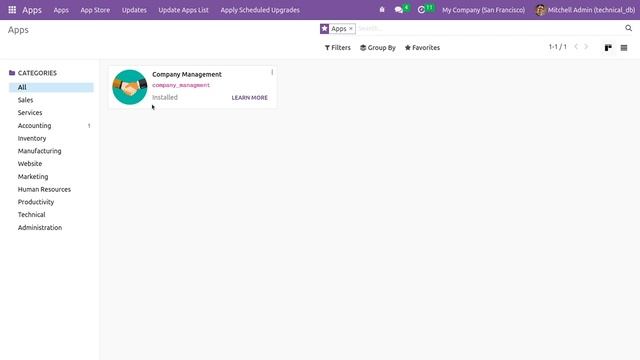The image size is (640, 360).
Task: Open the Favorites dropdown
Action: click(422, 48)
